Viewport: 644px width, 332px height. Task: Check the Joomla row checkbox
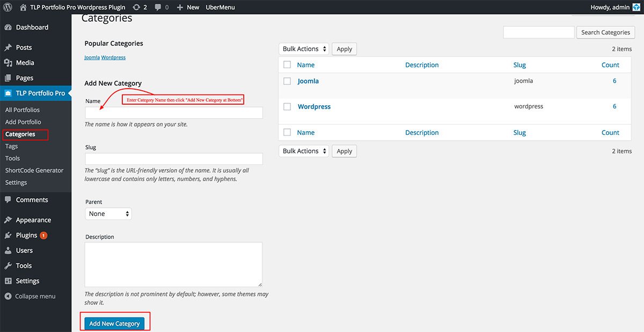click(287, 81)
